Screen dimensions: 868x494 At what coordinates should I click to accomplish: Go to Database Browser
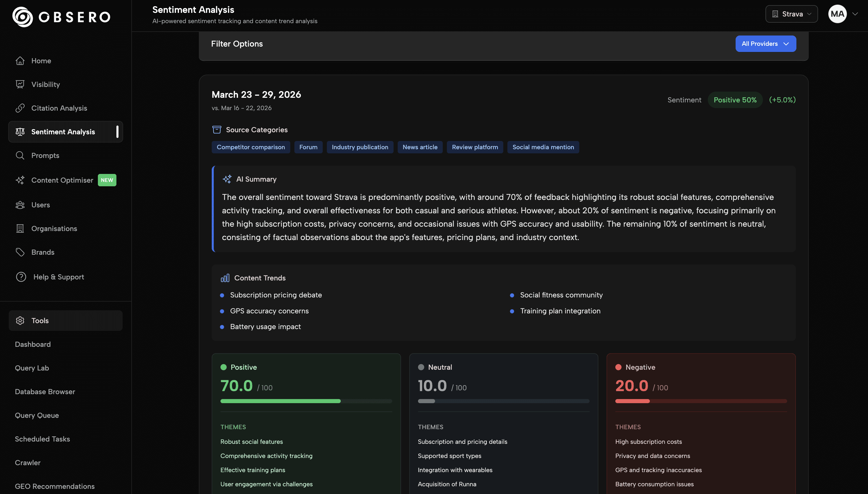point(45,392)
